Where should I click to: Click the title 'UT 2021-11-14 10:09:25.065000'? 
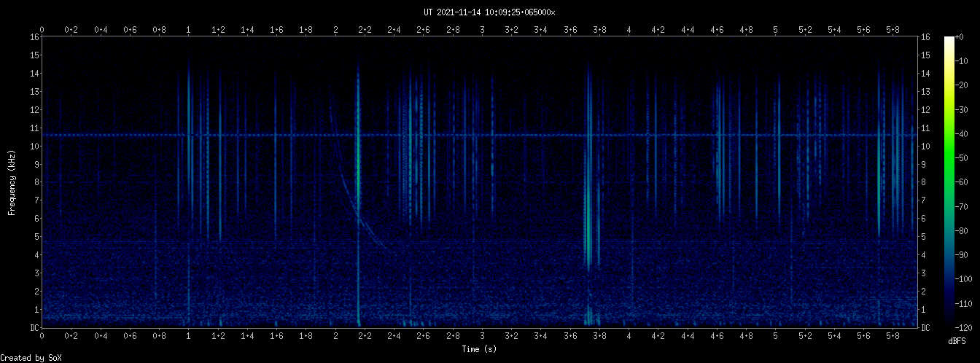(489, 12)
